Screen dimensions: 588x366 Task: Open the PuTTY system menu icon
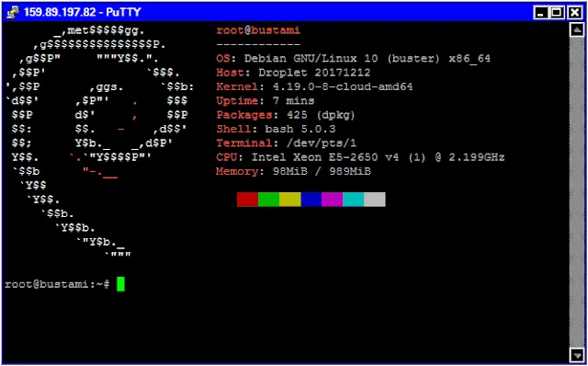(13, 12)
